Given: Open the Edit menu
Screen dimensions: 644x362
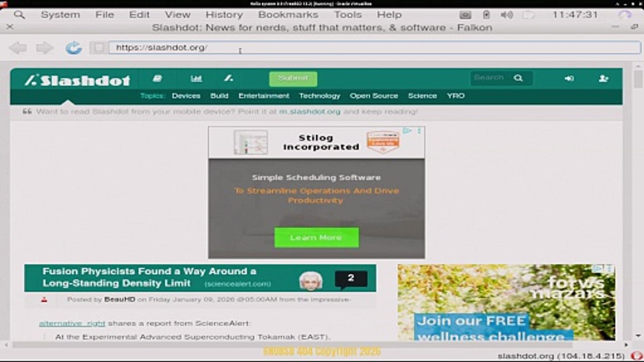Looking at the screenshot, I should tap(139, 15).
